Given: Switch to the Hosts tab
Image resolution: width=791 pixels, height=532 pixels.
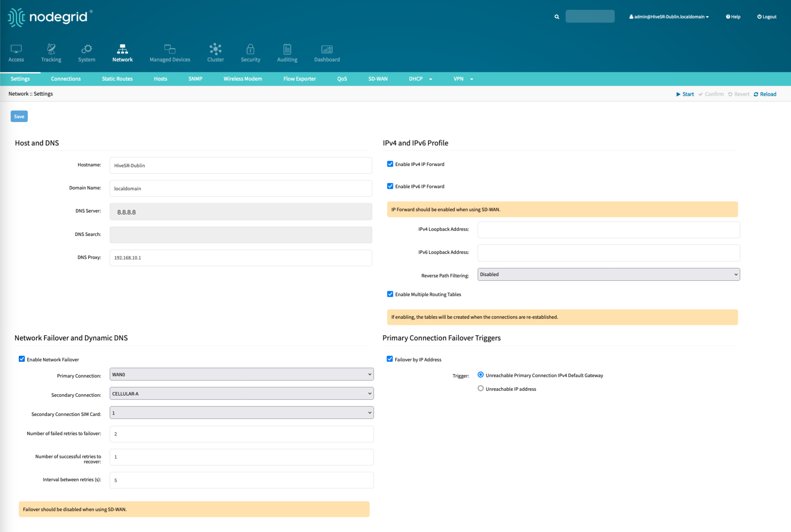Looking at the screenshot, I should point(160,79).
